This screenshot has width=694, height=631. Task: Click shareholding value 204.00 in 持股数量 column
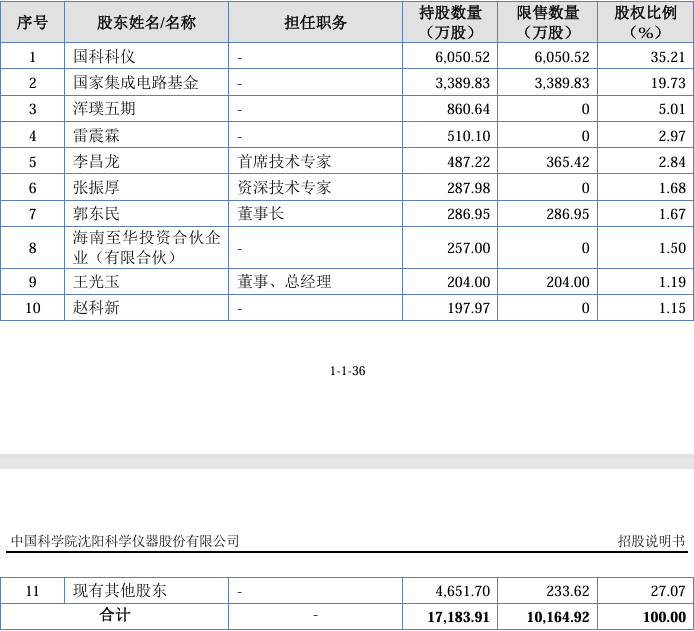click(469, 282)
